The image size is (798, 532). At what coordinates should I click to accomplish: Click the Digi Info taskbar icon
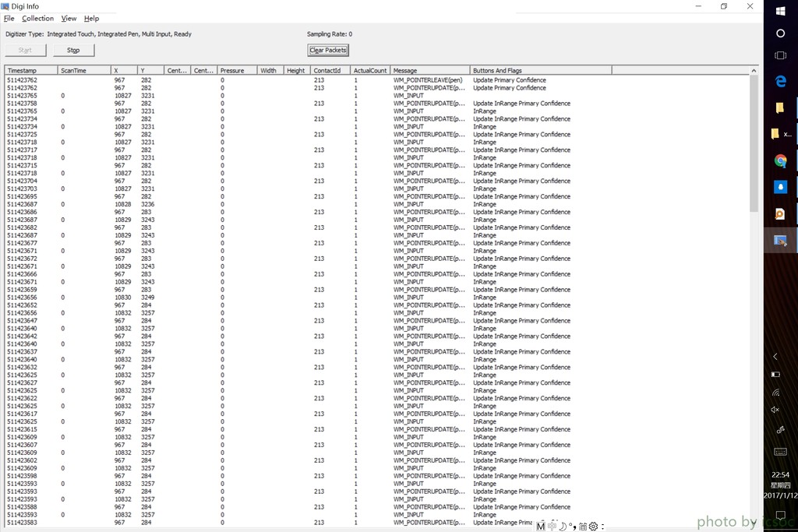(x=780, y=241)
